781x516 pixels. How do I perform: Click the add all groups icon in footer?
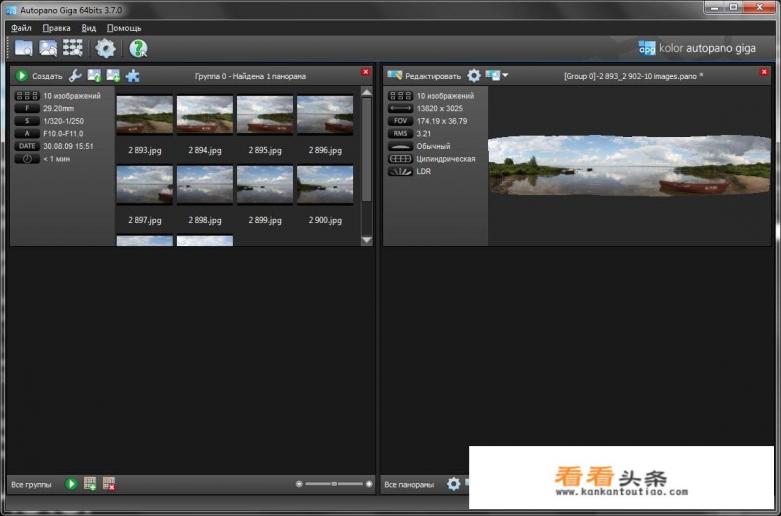[90, 484]
